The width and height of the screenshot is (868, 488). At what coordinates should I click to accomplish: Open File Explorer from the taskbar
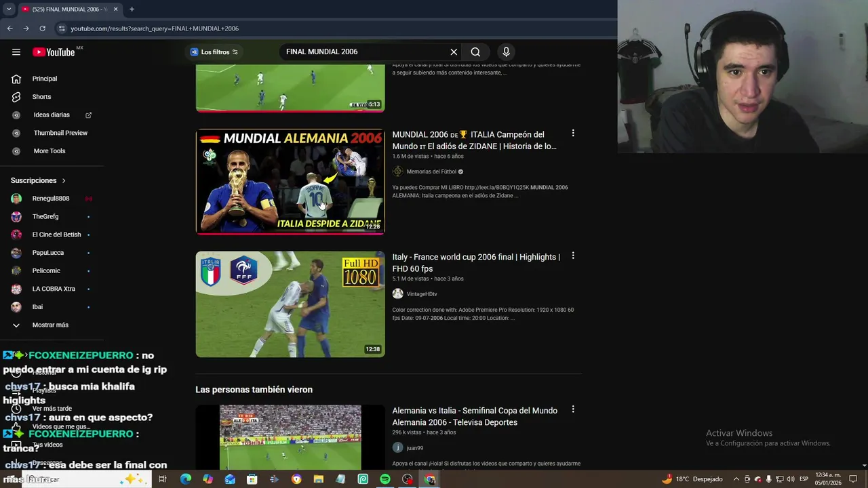[318, 479]
